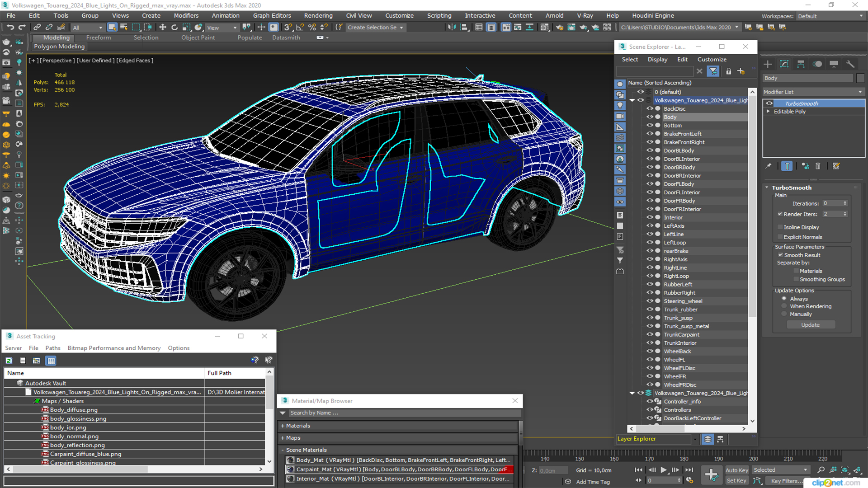Screen dimensions: 868x488
Task: Toggle TurboSmooth modifier eye icon
Action: click(769, 103)
